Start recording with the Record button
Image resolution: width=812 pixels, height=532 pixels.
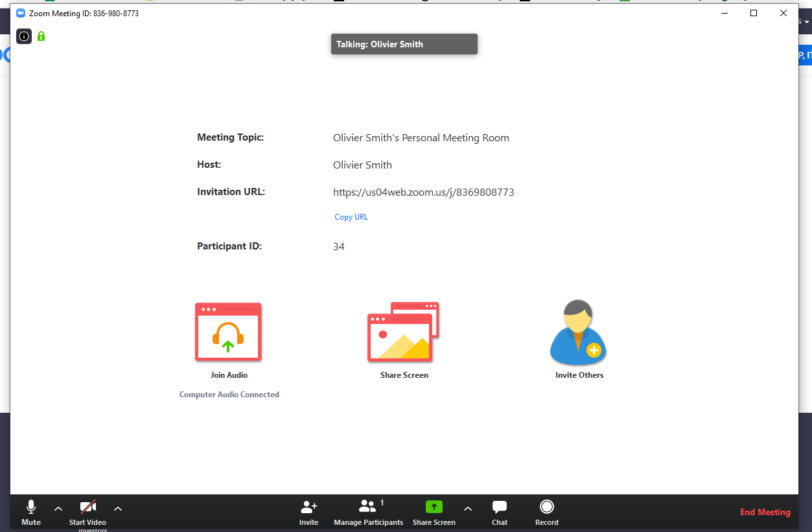click(547, 513)
